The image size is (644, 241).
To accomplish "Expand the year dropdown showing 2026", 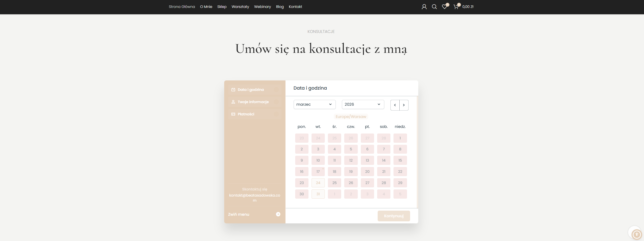I will (x=363, y=104).
